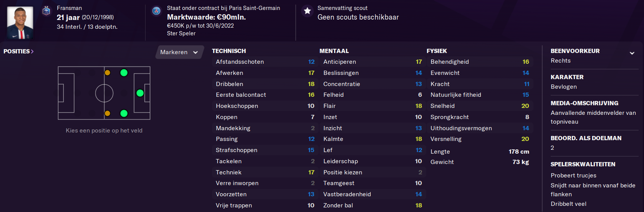Click the scout summary star icon

click(307, 11)
